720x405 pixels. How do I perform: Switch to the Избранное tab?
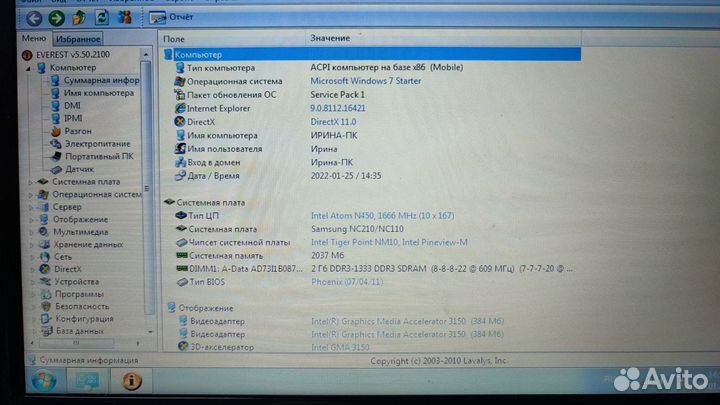(x=78, y=39)
